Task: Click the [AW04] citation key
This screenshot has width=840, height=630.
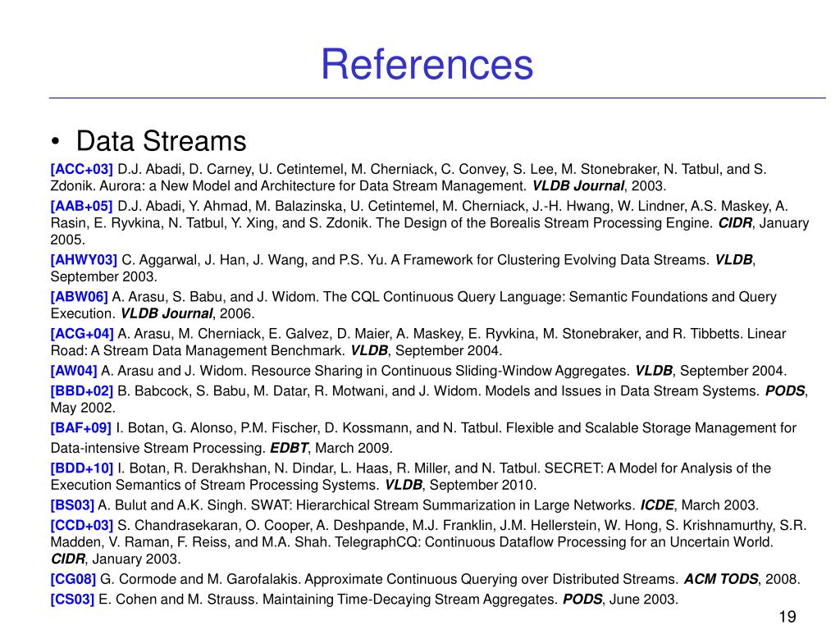Action: (x=74, y=371)
